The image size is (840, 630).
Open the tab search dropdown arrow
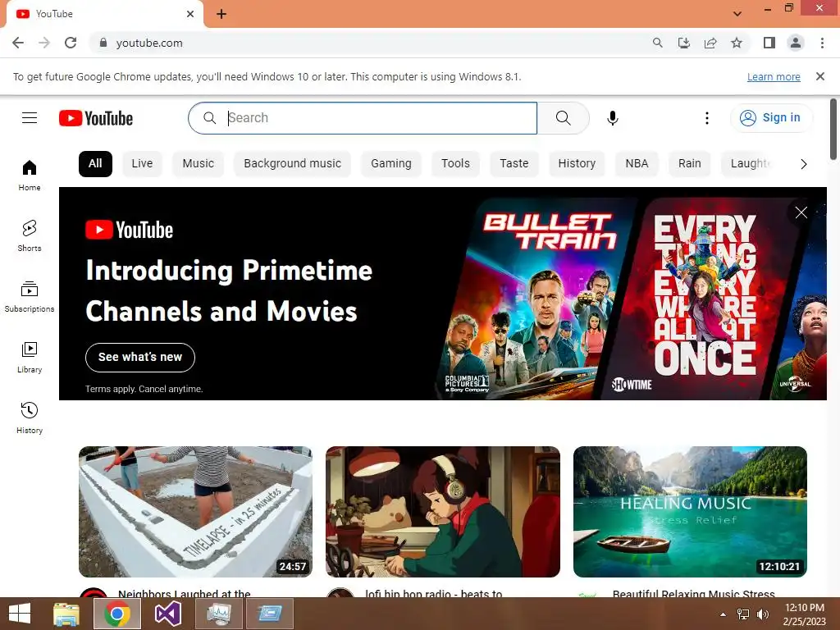pos(737,14)
